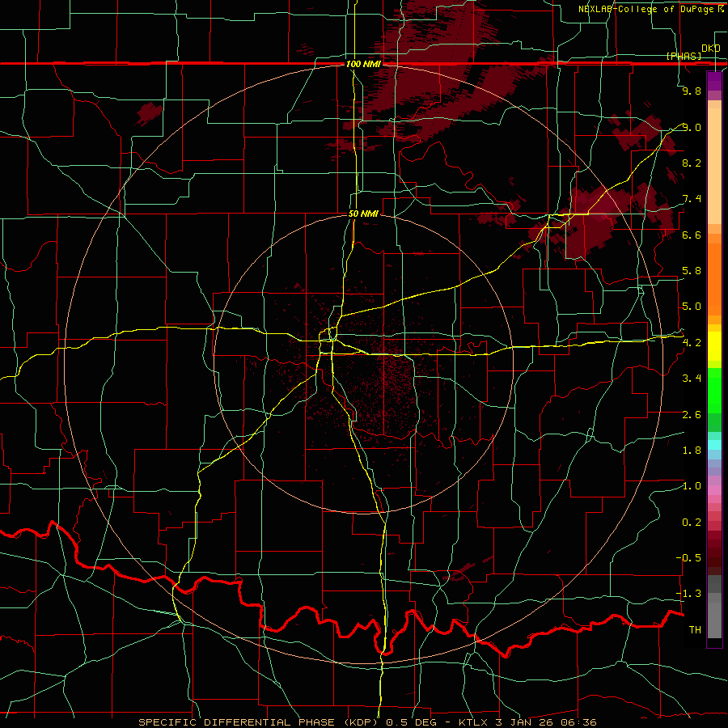Click the -0.5 scale value
The width and height of the screenshot is (728, 728).
[x=688, y=558]
